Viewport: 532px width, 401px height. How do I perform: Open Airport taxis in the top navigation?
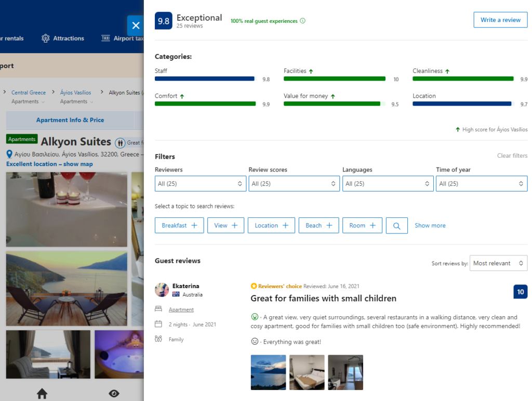point(123,38)
